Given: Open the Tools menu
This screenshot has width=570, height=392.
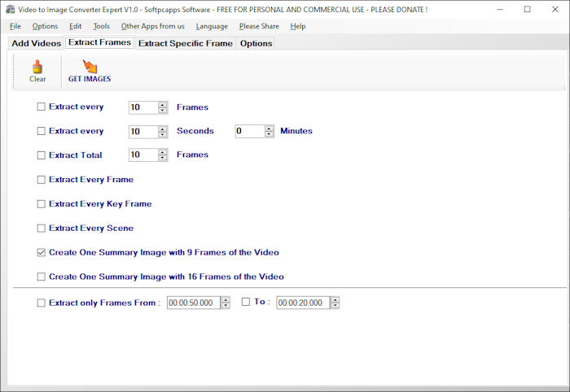Looking at the screenshot, I should coord(101,26).
